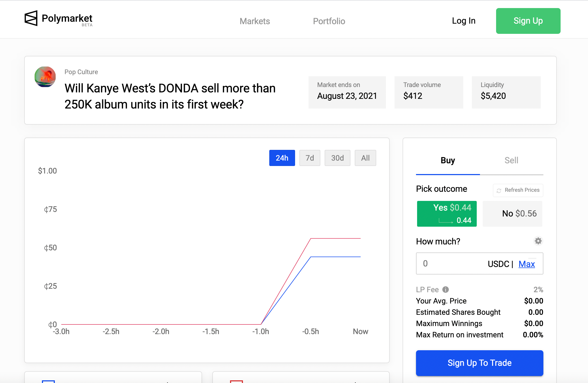The width and height of the screenshot is (588, 383).
Task: Switch chart to the 7d time range
Action: point(310,158)
